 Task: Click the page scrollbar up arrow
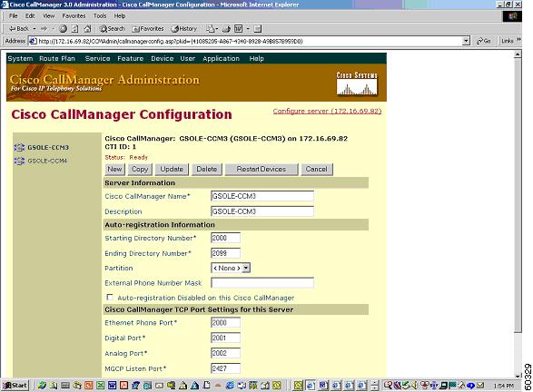pyautogui.click(x=518, y=54)
